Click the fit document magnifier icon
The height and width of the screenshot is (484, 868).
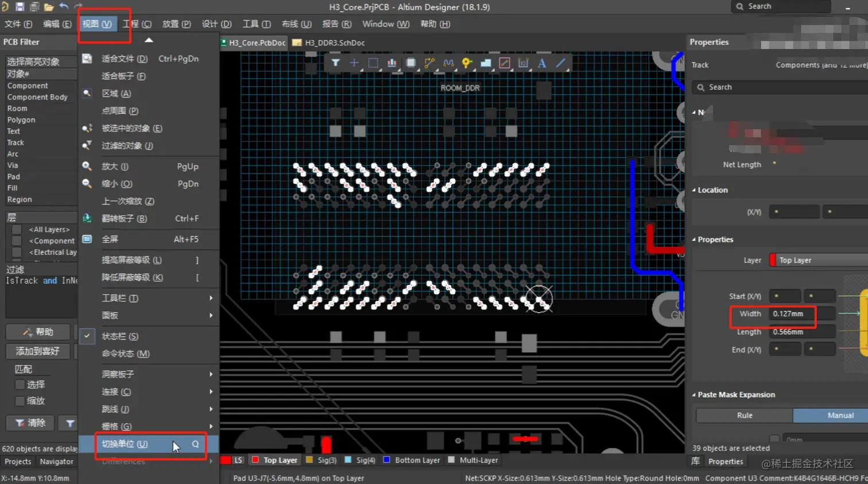(x=87, y=59)
